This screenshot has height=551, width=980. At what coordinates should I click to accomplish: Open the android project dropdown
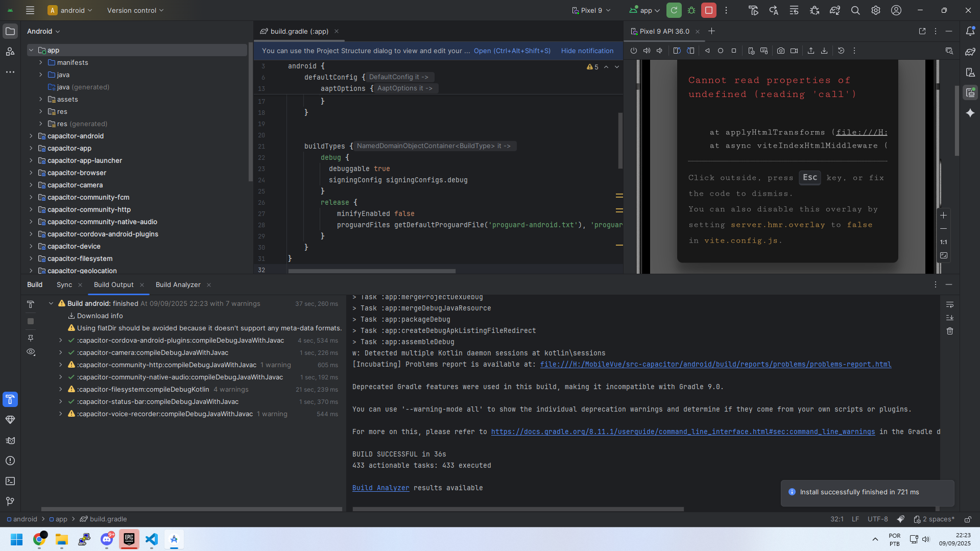pos(70,10)
